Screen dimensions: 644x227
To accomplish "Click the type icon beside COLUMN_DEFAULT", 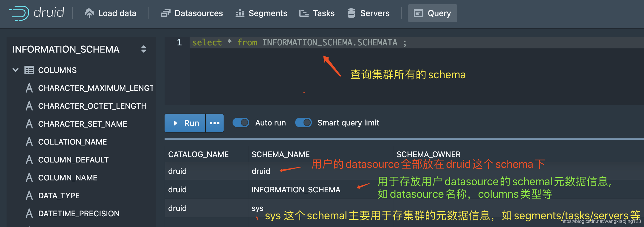I will (x=29, y=160).
